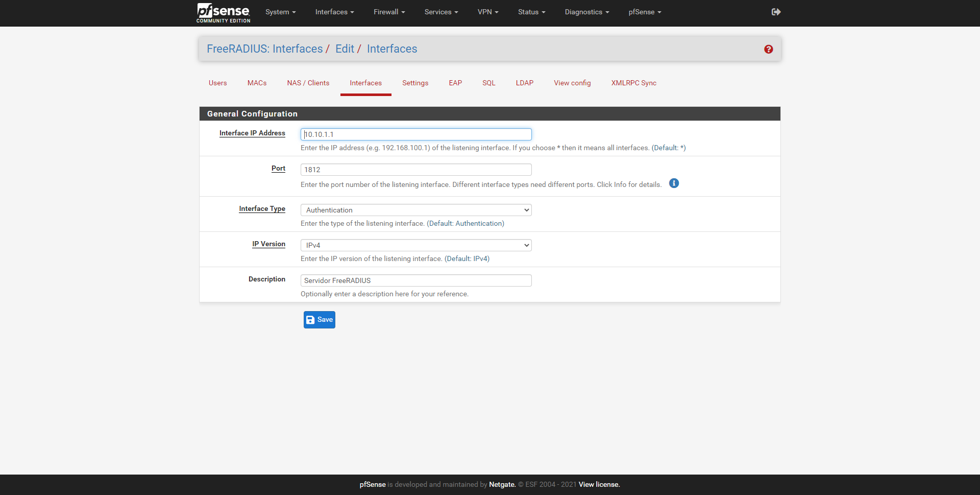Switch to the EAP tab
980x495 pixels.
[455, 83]
